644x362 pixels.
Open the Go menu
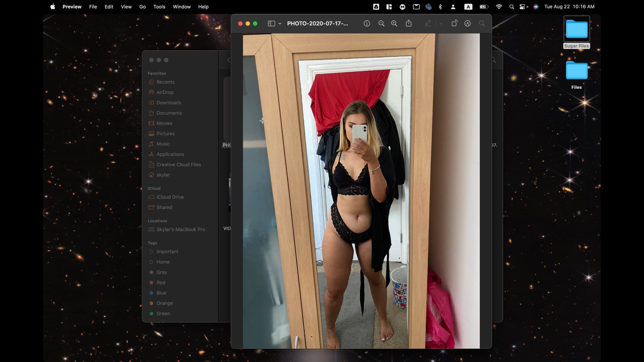click(x=143, y=7)
